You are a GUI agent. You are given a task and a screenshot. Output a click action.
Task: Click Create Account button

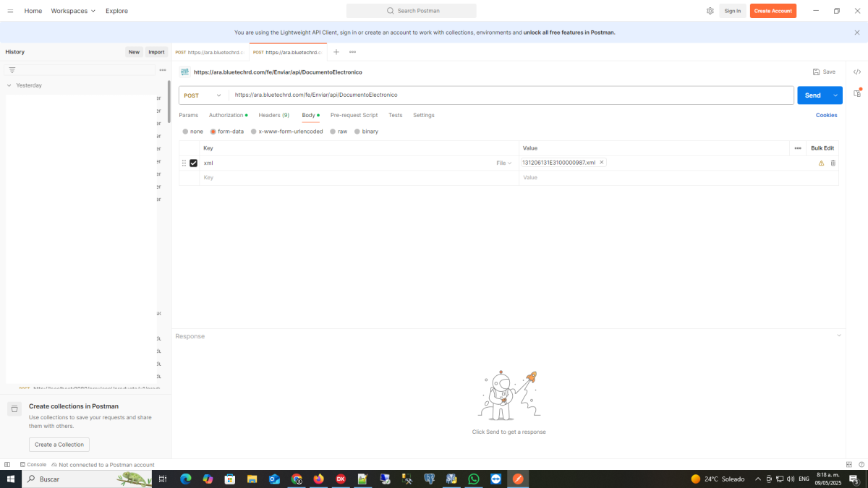(773, 11)
